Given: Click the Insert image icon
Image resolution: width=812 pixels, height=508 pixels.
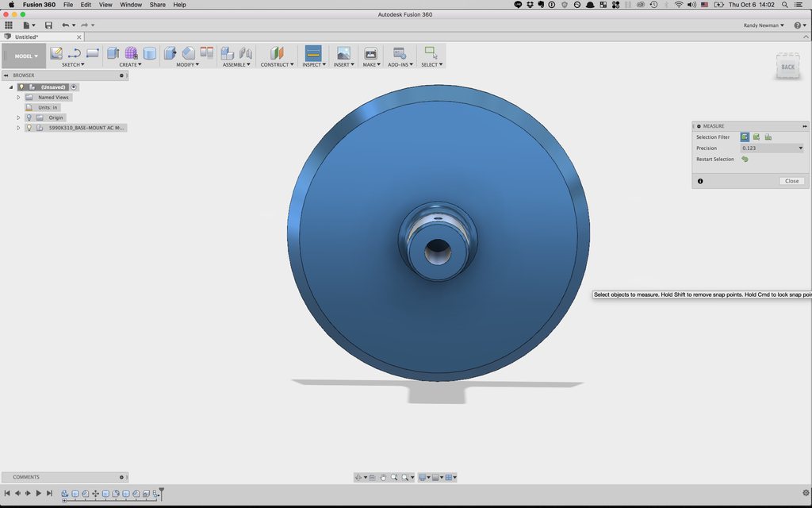Looking at the screenshot, I should coord(343,53).
